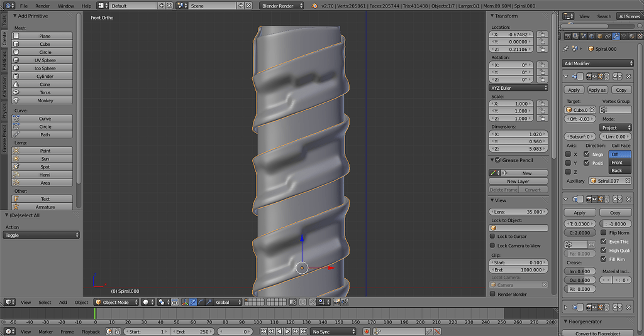
Task: Apply the Shrinkwrap modifier
Action: tap(574, 90)
